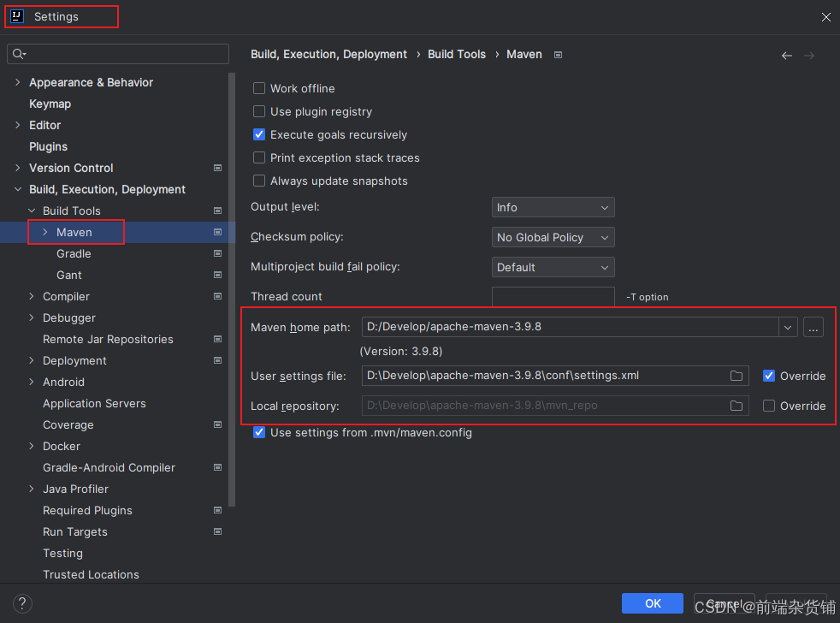
Task: Collapse the Build Tools node
Action: point(32,211)
